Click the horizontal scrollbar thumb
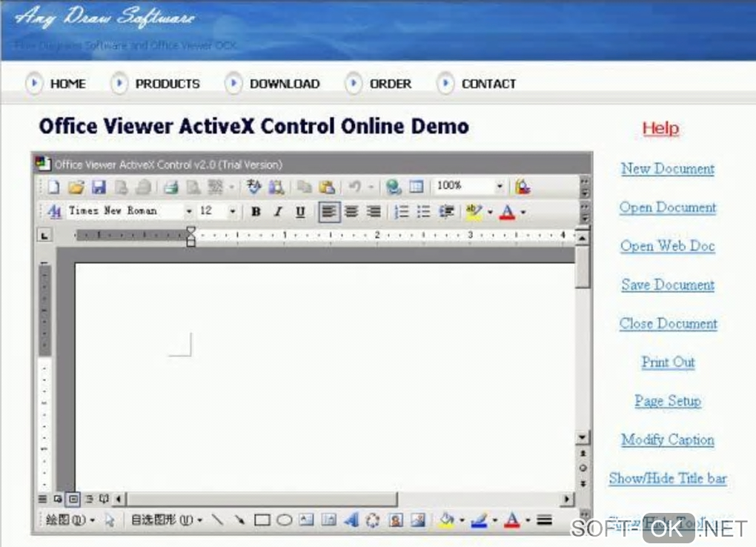Image resolution: width=756 pixels, height=547 pixels. pos(262,499)
